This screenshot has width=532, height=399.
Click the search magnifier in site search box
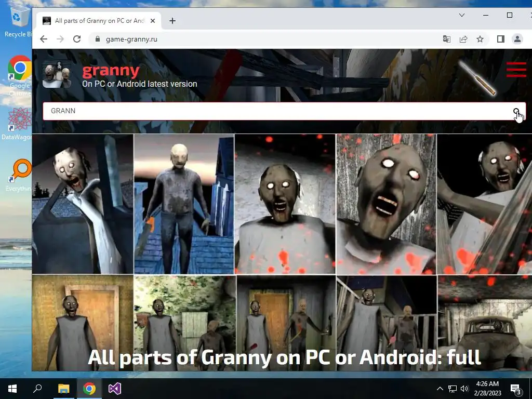516,111
